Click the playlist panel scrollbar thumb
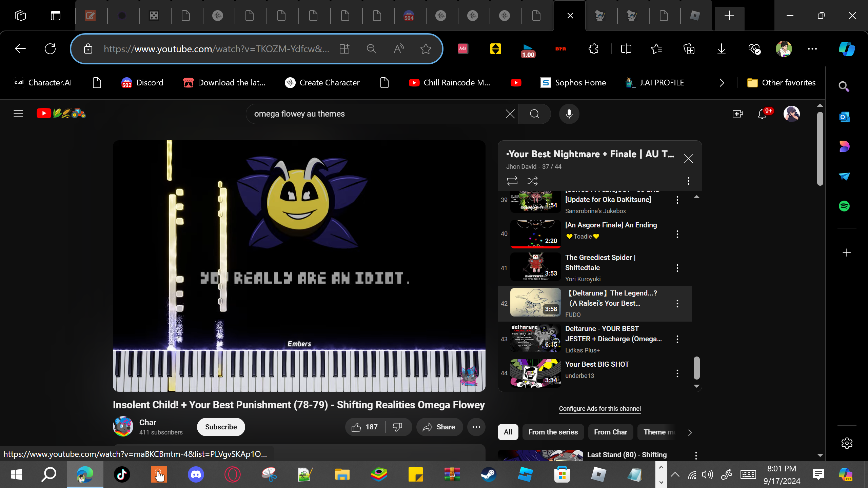The height and width of the screenshot is (488, 868). point(696,368)
